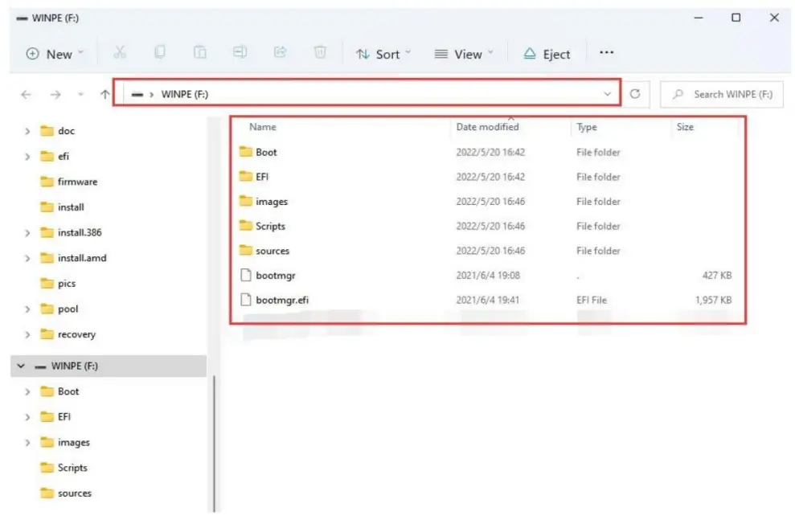Viewport: 795px width, 532px height.
Task: Expand the install.386 folder in sidebar
Action: click(x=28, y=233)
